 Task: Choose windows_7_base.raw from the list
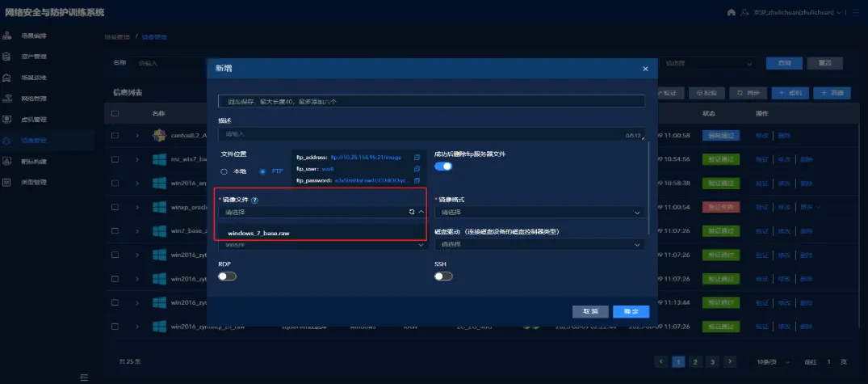(x=258, y=233)
